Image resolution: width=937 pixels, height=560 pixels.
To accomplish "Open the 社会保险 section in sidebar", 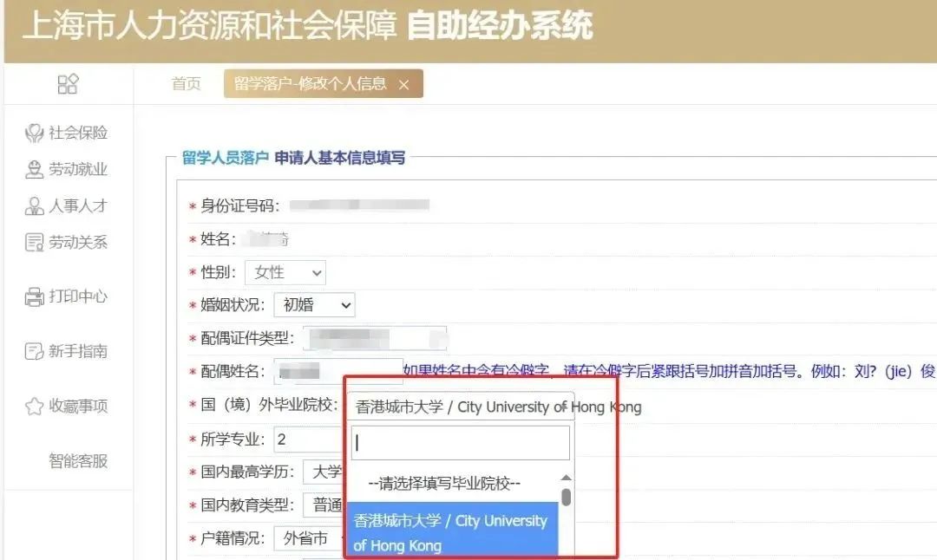I will coord(66,132).
